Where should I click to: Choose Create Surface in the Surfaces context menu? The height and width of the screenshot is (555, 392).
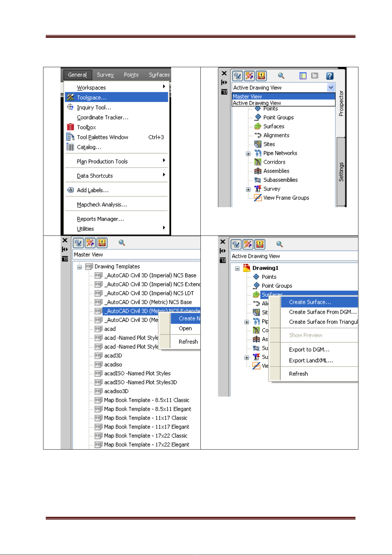320,302
